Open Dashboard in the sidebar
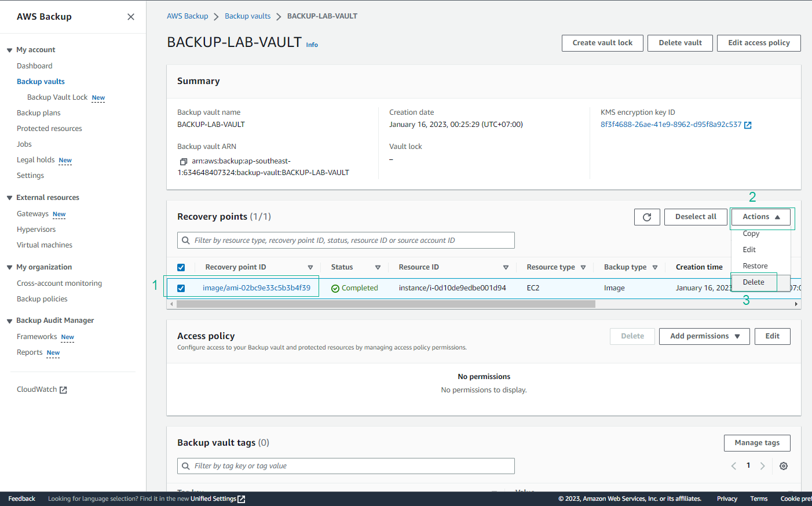Viewport: 812px width, 506px height. point(34,66)
